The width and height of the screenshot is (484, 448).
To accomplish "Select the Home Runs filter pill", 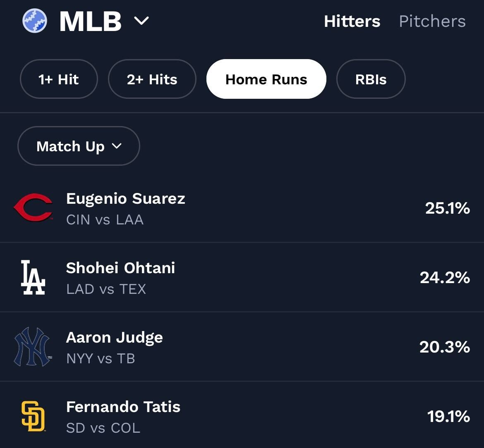I will (x=266, y=79).
